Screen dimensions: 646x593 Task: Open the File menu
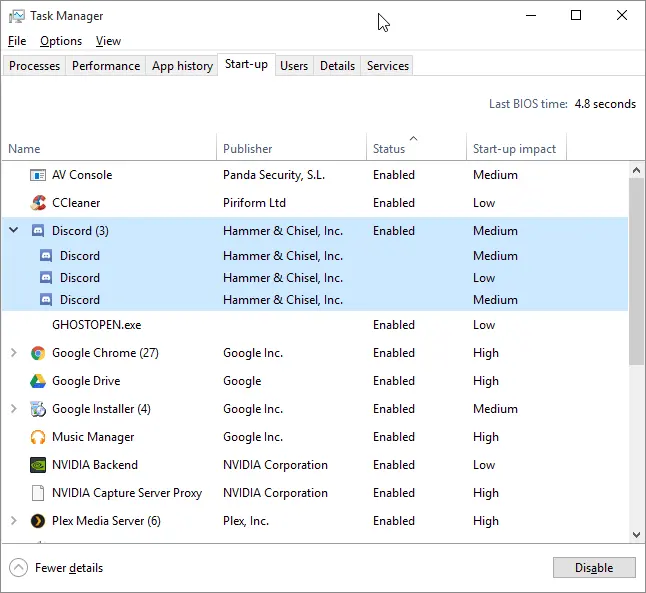tap(17, 41)
